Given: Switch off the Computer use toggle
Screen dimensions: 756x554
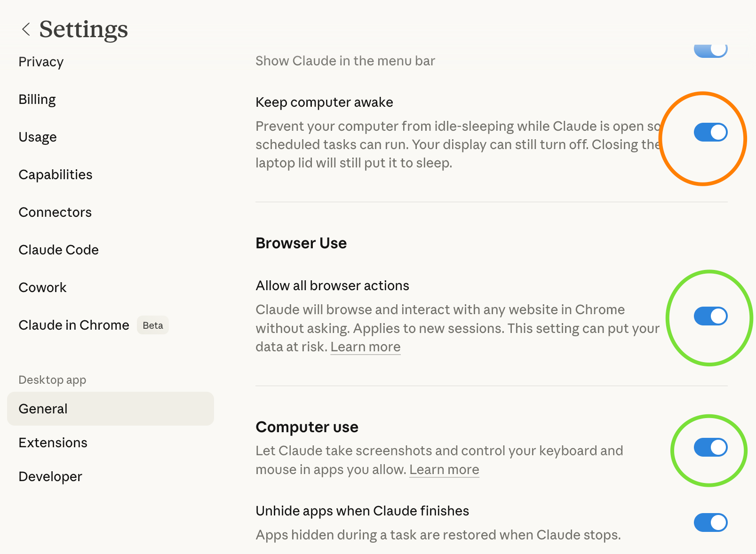Looking at the screenshot, I should [710, 447].
